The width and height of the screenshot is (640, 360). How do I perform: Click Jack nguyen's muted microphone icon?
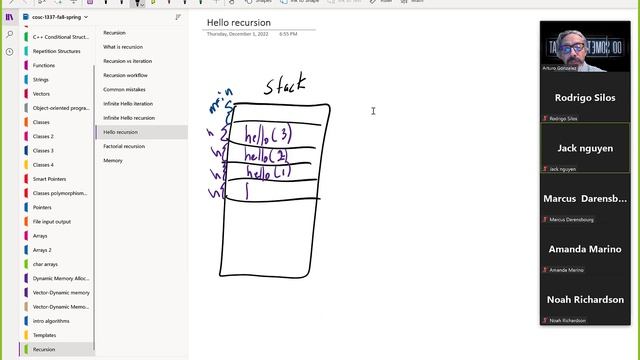[545, 169]
